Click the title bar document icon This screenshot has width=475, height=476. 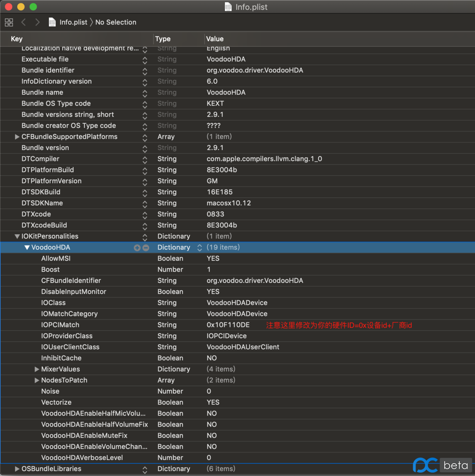pos(228,7)
